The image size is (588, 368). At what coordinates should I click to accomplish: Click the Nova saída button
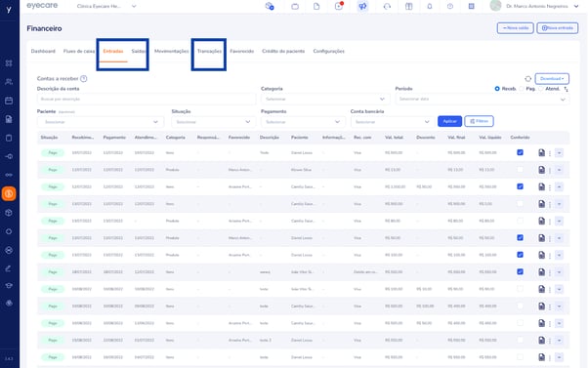pyautogui.click(x=516, y=28)
